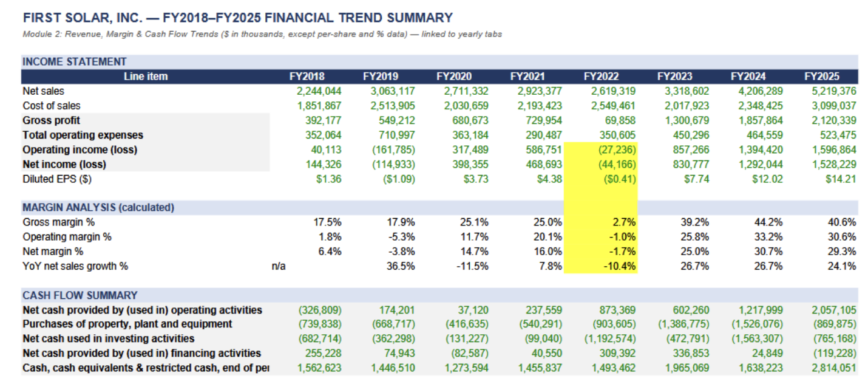
Task: Select the FY2024 column header
Action: click(748, 77)
